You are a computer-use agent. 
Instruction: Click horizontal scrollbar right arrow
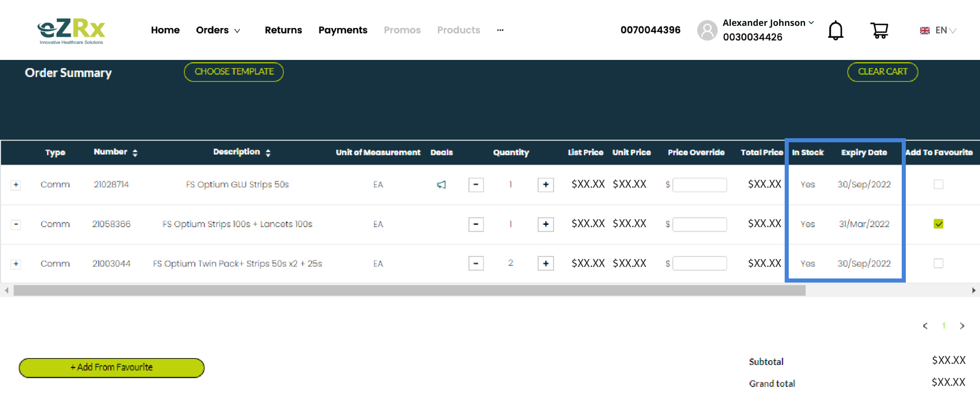[x=973, y=290]
